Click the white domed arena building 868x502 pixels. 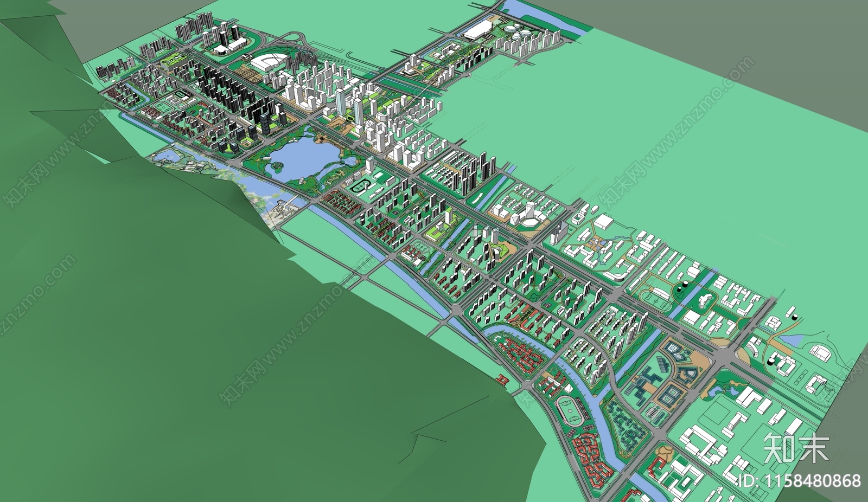tap(270, 61)
